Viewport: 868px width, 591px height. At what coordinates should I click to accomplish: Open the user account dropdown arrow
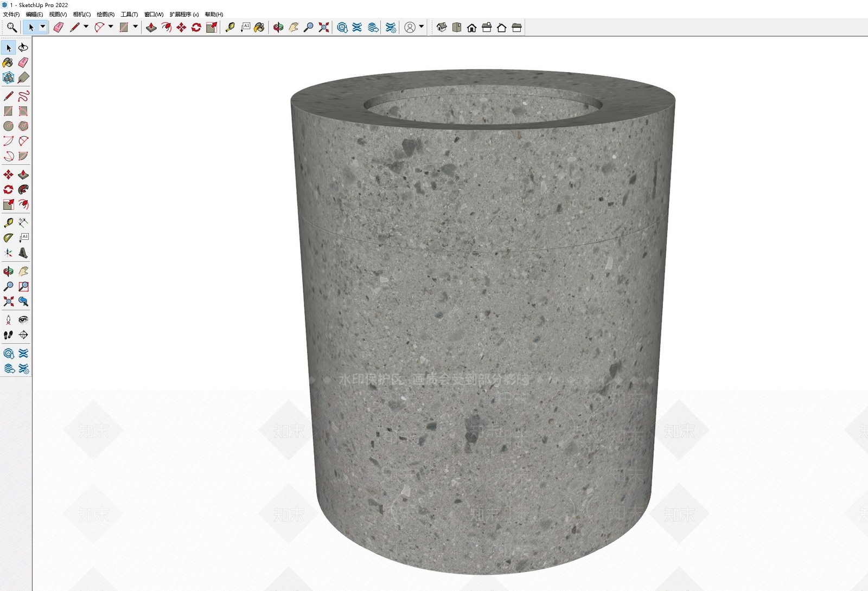tap(422, 27)
